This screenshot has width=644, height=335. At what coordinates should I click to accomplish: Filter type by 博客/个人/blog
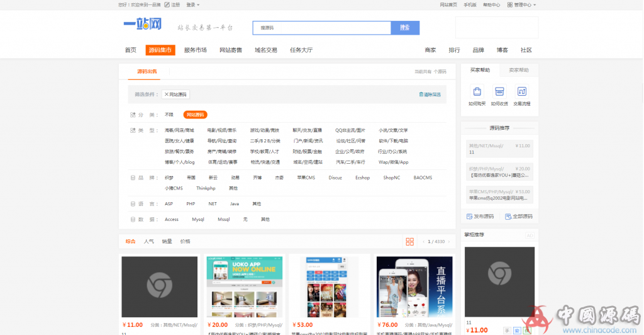click(x=179, y=162)
